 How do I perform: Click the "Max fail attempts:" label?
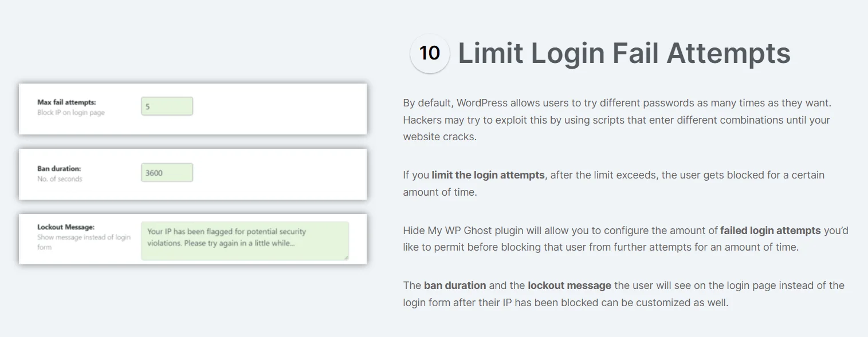pyautogui.click(x=66, y=102)
